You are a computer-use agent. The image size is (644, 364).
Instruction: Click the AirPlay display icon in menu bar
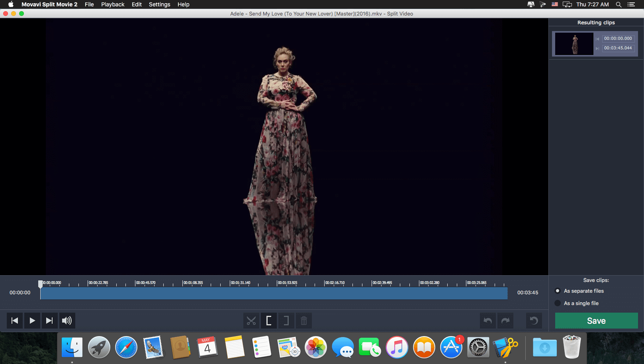pyautogui.click(x=567, y=4)
